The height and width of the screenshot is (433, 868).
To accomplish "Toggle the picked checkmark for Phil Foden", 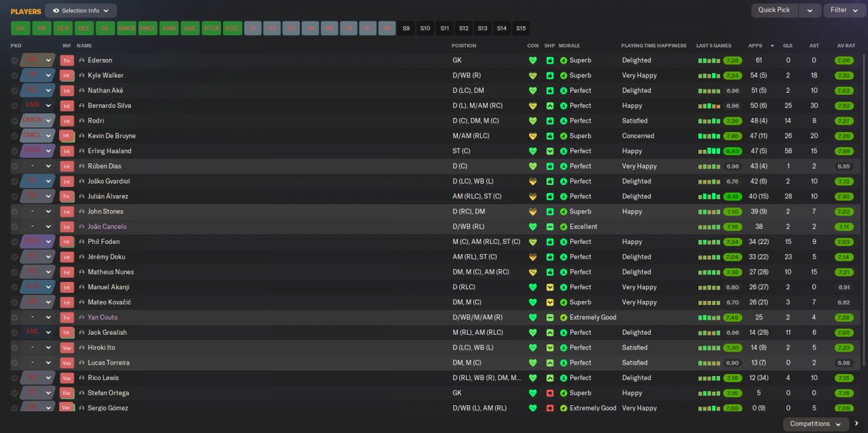I will click(x=15, y=242).
